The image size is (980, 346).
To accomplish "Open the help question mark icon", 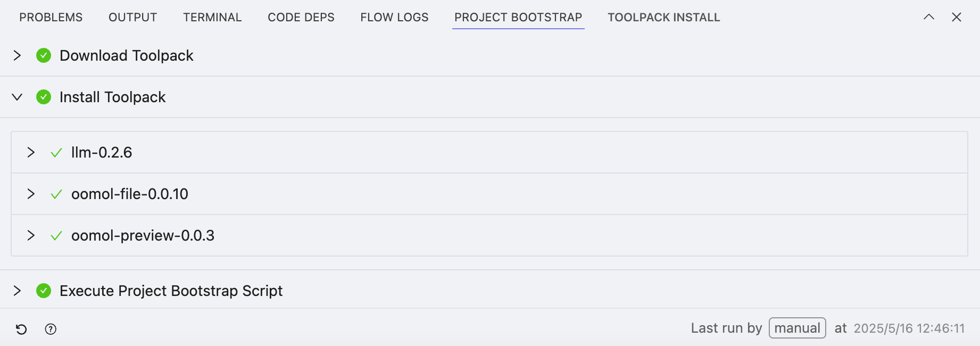I will (x=51, y=329).
